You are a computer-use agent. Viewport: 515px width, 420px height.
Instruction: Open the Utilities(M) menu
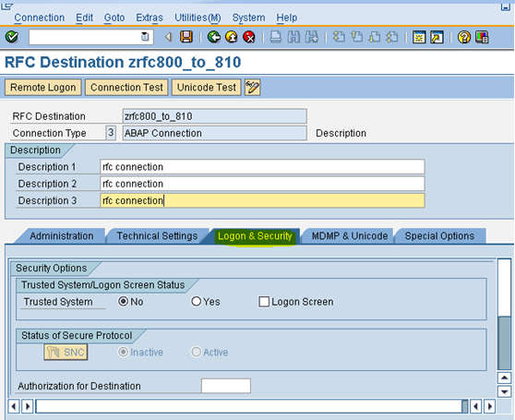(198, 18)
